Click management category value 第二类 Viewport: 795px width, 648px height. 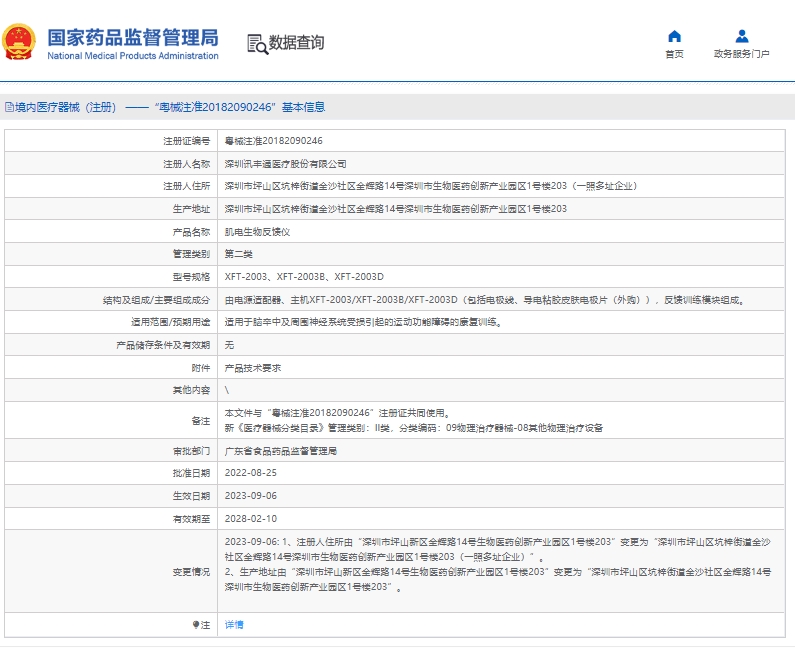(239, 254)
